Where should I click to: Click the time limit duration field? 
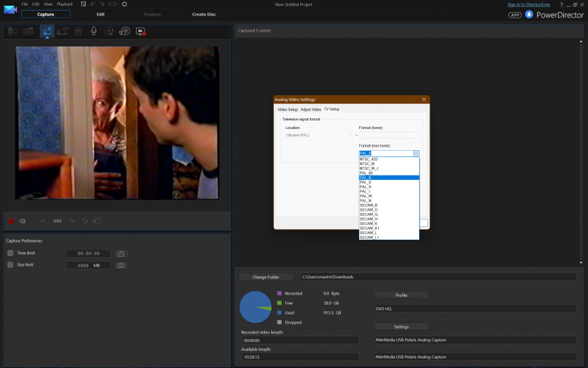click(x=89, y=253)
